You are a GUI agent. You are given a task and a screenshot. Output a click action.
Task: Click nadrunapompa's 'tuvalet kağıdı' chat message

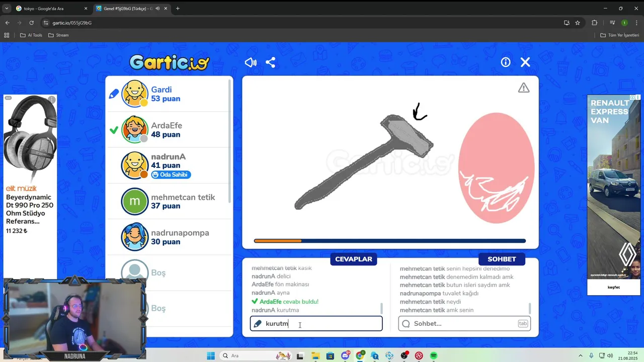click(439, 293)
